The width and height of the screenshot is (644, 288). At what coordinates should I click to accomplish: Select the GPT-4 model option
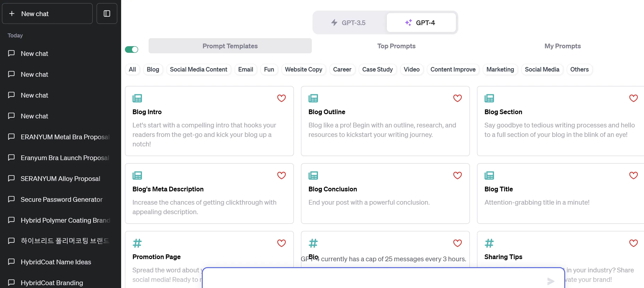420,23
